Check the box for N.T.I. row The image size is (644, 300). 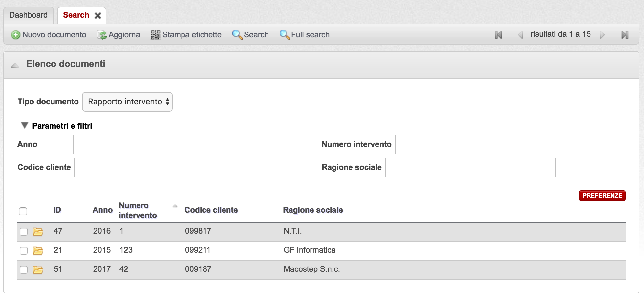[x=24, y=232]
